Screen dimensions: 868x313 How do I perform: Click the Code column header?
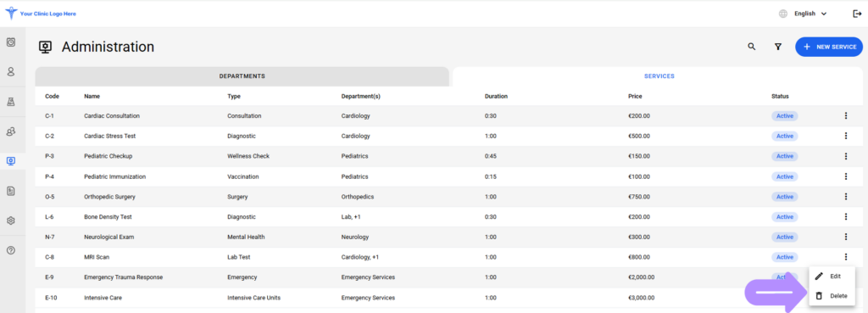coord(52,97)
